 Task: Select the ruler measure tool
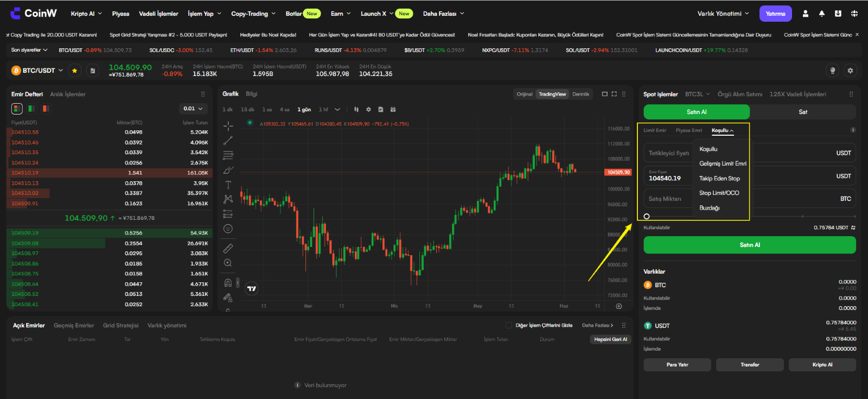[228, 248]
